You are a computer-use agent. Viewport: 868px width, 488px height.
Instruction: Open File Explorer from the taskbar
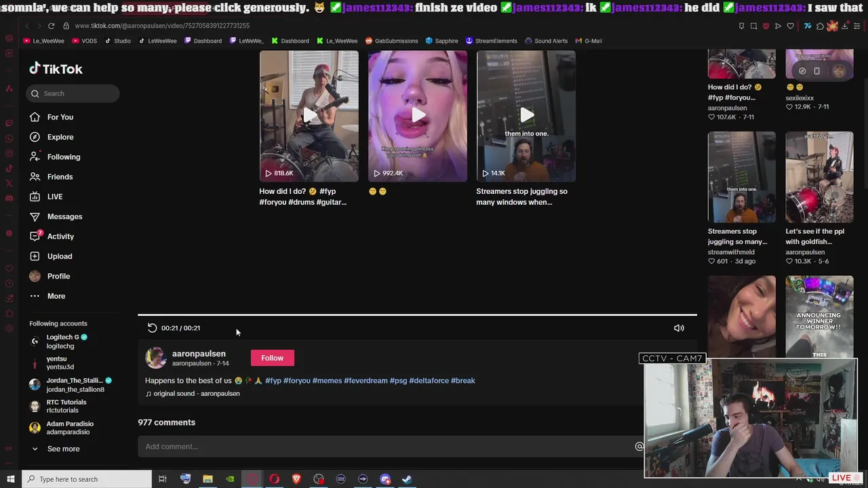[208, 479]
